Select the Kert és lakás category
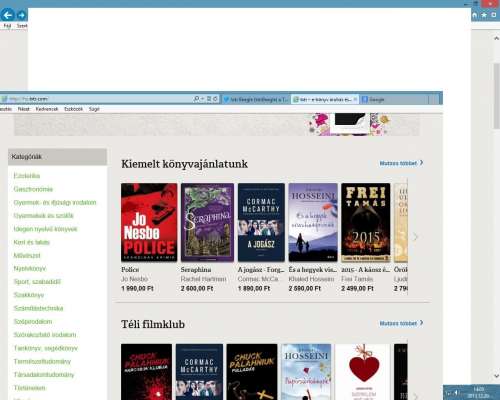500x400 pixels. coord(31,242)
